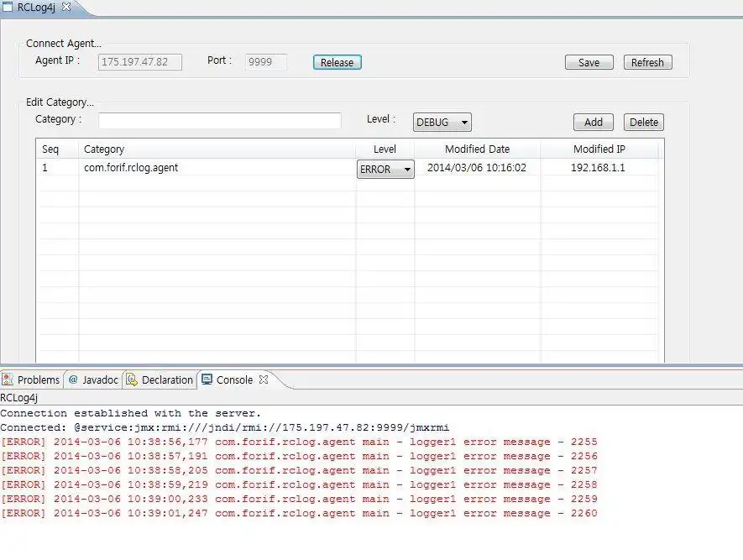This screenshot has height=560, width=743.
Task: Click the error message 2260 log line
Action: pos(299,513)
